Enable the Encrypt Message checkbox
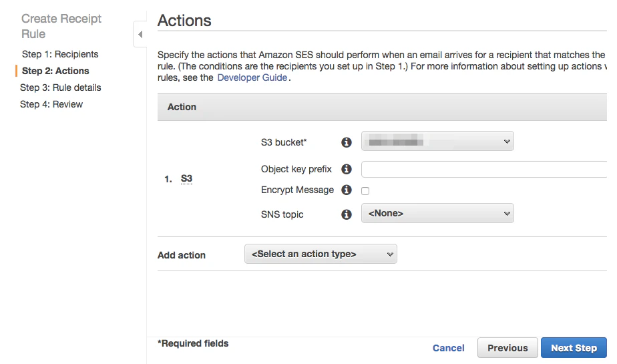Viewport: 617px width, 364px height. (365, 191)
